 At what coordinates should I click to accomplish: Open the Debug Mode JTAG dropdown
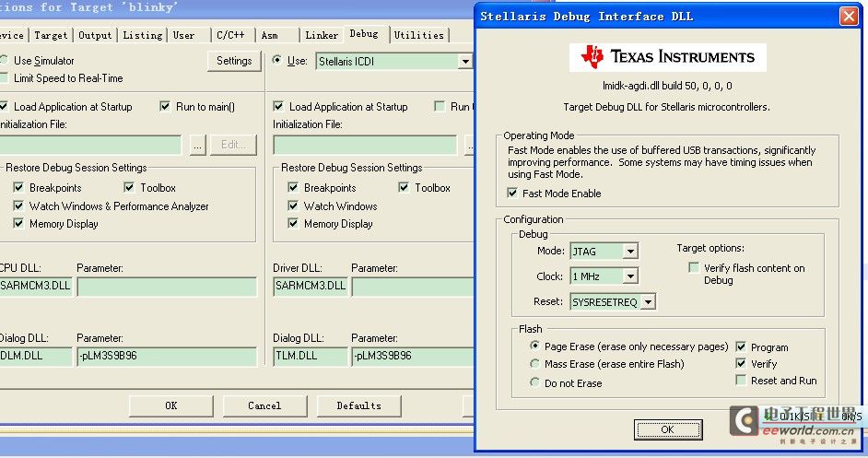tap(630, 252)
